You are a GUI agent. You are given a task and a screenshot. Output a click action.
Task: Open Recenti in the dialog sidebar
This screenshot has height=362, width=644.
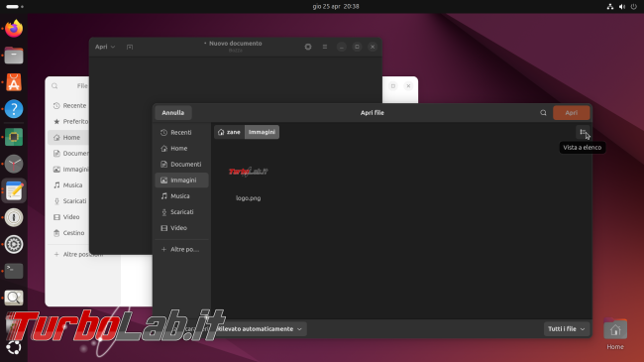(181, 133)
